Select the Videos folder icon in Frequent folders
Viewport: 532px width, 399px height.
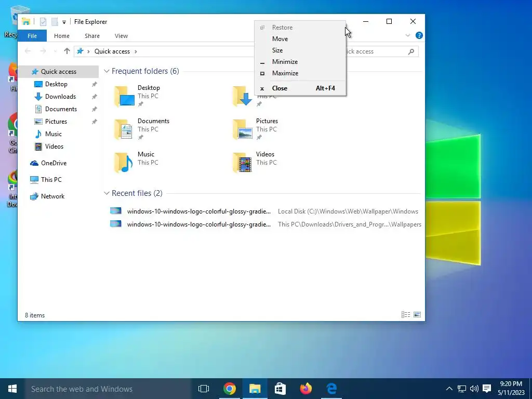[x=242, y=163]
